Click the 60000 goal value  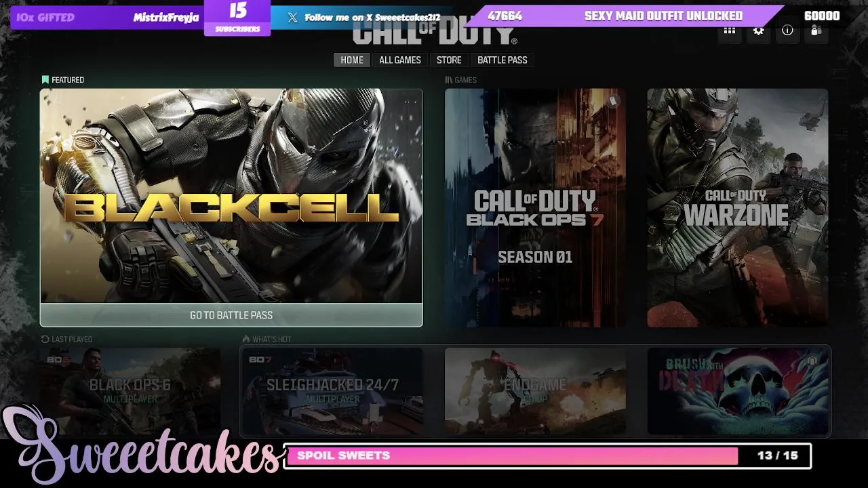(822, 16)
